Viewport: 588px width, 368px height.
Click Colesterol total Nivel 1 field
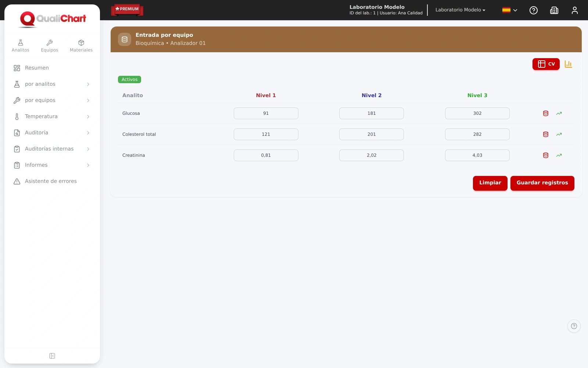[266, 134]
